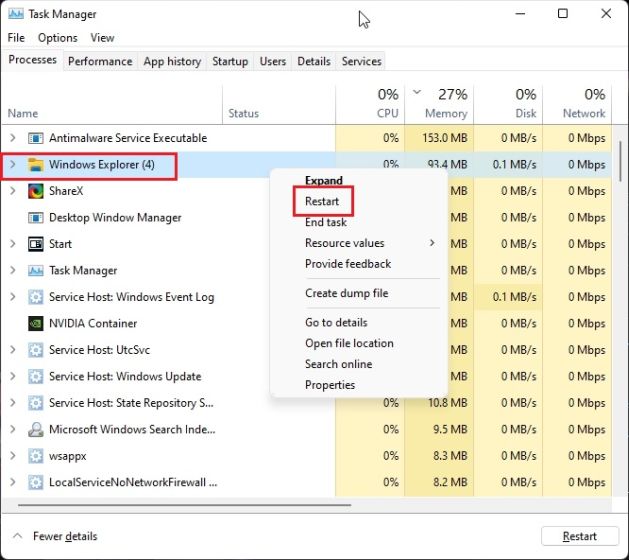Image resolution: width=629 pixels, height=560 pixels.
Task: Click the State Repository service gear icon
Action: (36, 403)
